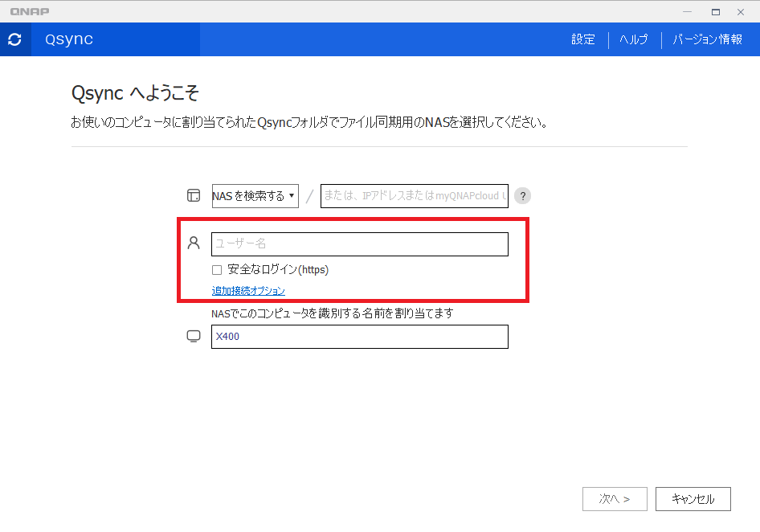Click the NASでこのコンピュータを識別する label

(333, 313)
